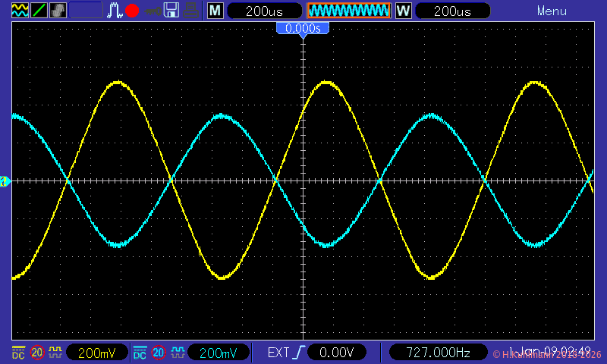607x364 pixels.
Task: Select the gray persistence display icon
Action: tap(57, 11)
